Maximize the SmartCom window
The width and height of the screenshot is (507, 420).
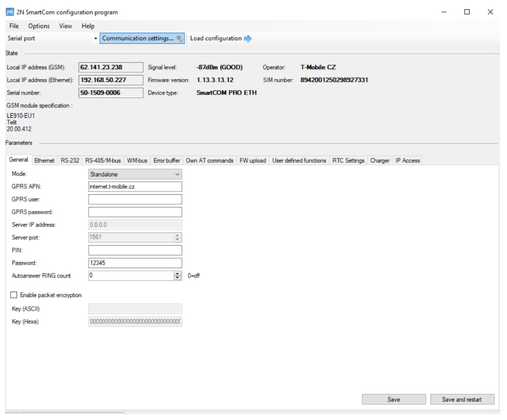[467, 12]
